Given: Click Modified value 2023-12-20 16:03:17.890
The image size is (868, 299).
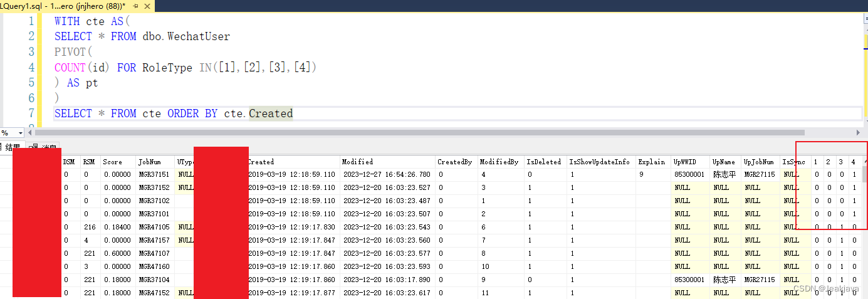Looking at the screenshot, I should [x=387, y=280].
